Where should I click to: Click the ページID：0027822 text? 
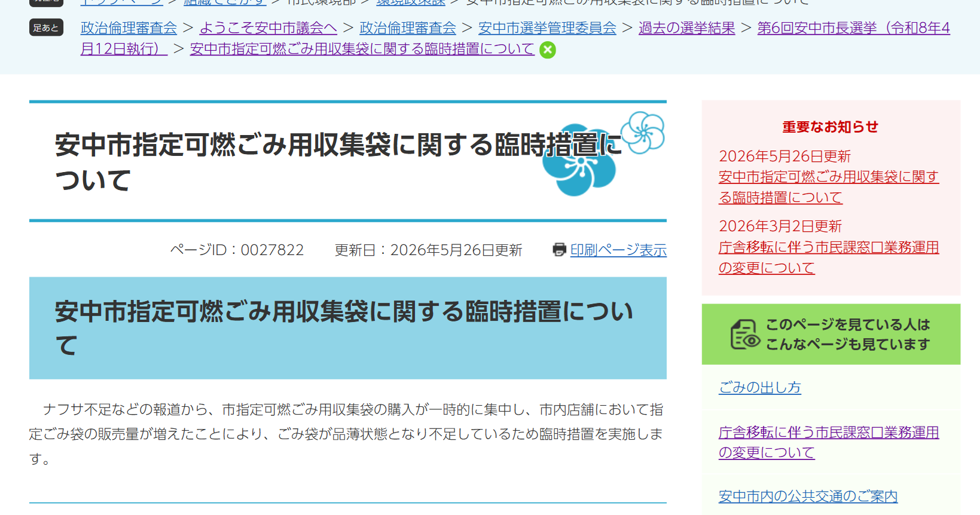[237, 250]
